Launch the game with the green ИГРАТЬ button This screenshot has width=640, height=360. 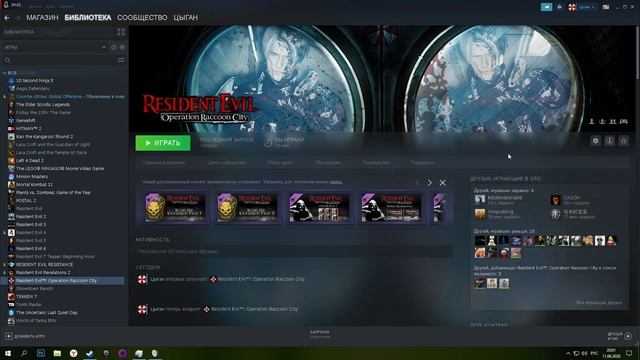(x=163, y=143)
